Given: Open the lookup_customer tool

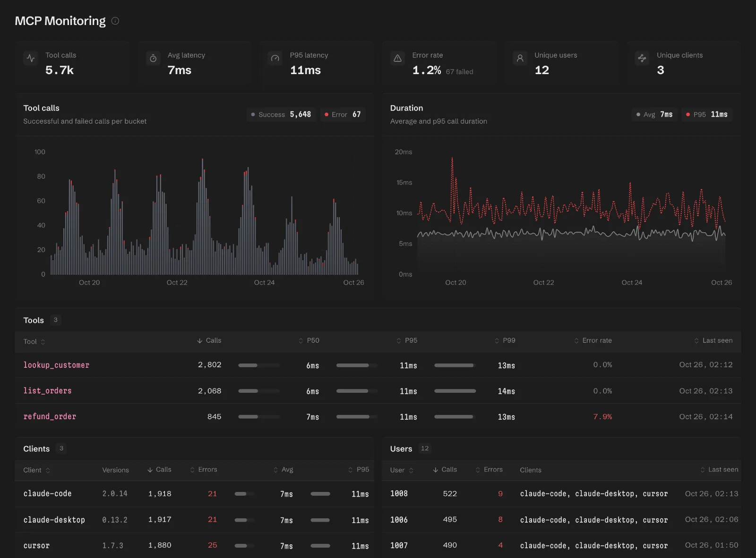Looking at the screenshot, I should tap(56, 365).
